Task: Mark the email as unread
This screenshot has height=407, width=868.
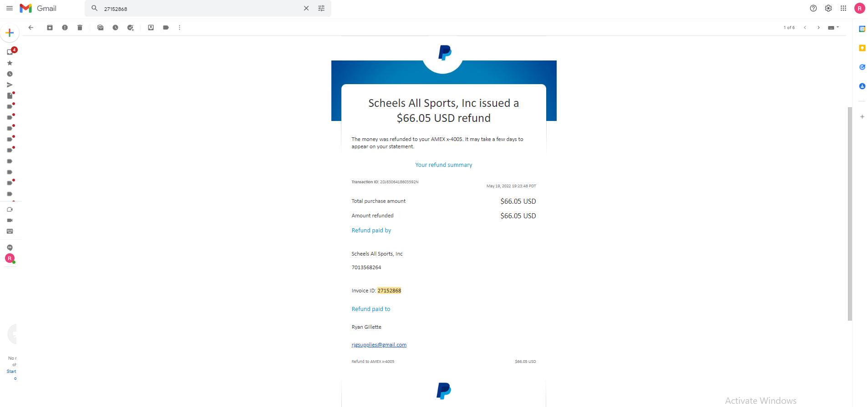Action: (100, 28)
